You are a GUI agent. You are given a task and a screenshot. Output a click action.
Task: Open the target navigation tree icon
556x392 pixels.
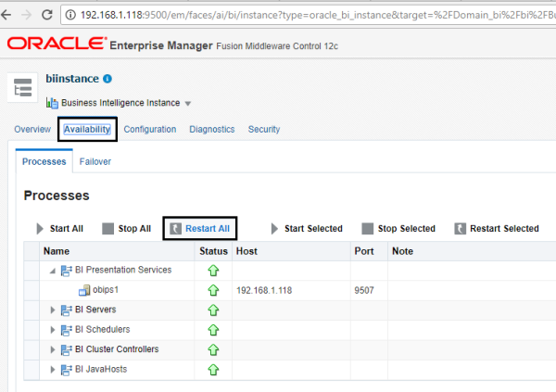(22, 88)
